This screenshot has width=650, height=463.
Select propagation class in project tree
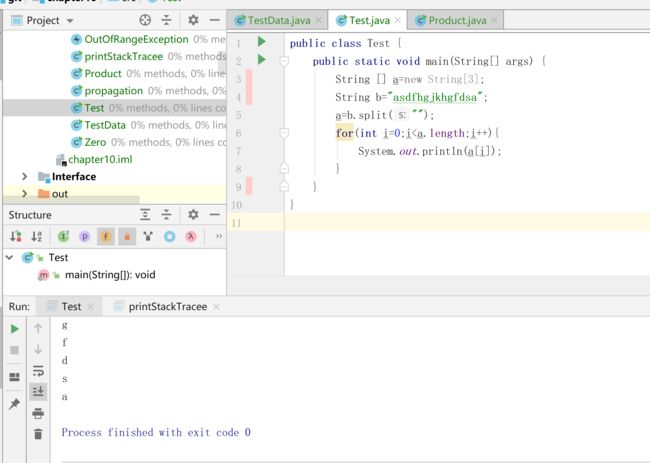114,91
